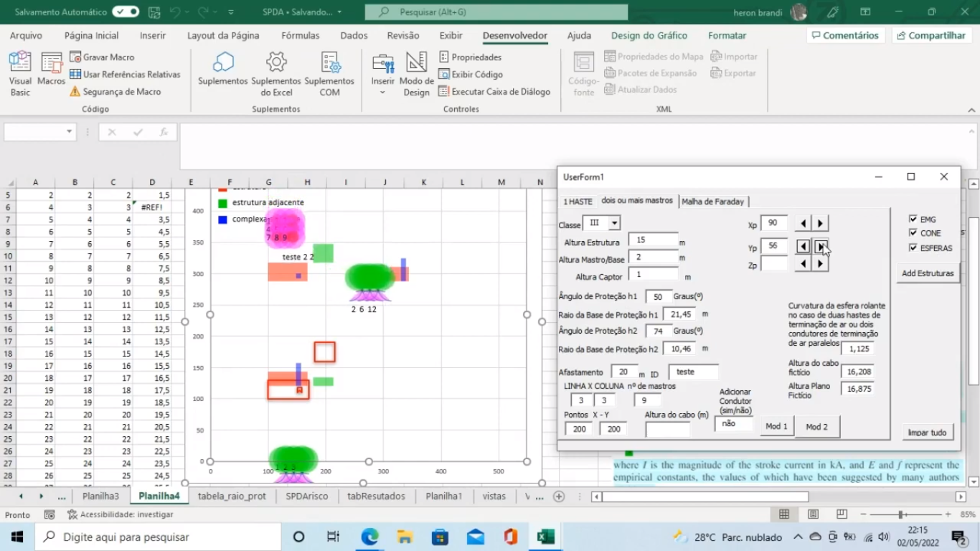
Task: Switch to Malha de Faraday tab
Action: pos(712,202)
